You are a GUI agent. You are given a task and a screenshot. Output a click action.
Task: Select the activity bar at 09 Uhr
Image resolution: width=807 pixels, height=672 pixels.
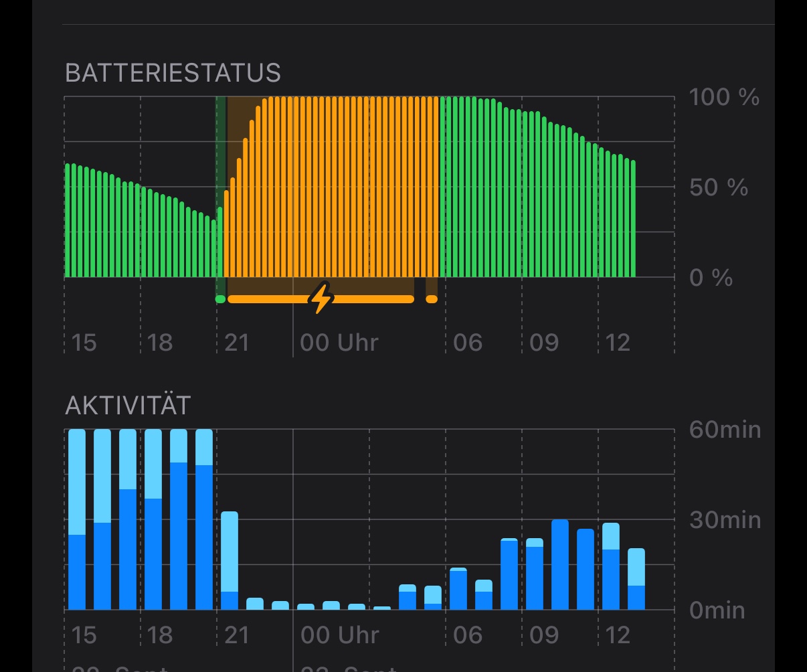[x=535, y=574]
